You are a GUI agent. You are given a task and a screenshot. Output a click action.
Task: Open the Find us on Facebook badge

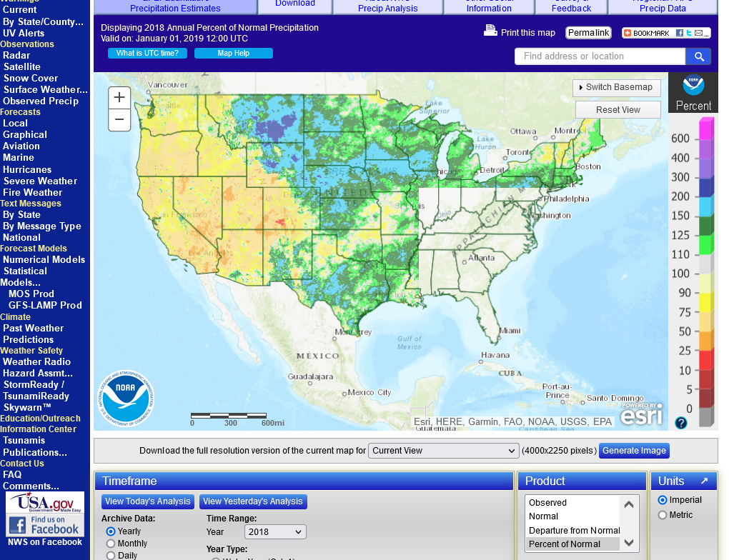(45, 526)
